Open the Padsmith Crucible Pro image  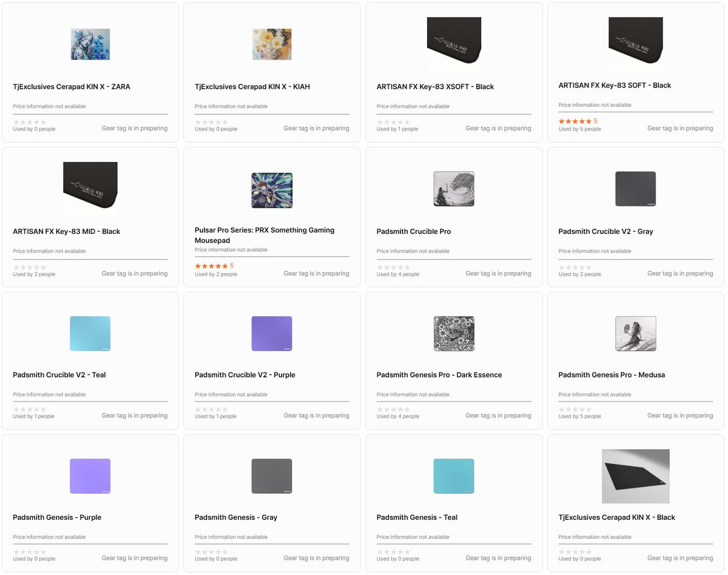[x=454, y=189]
